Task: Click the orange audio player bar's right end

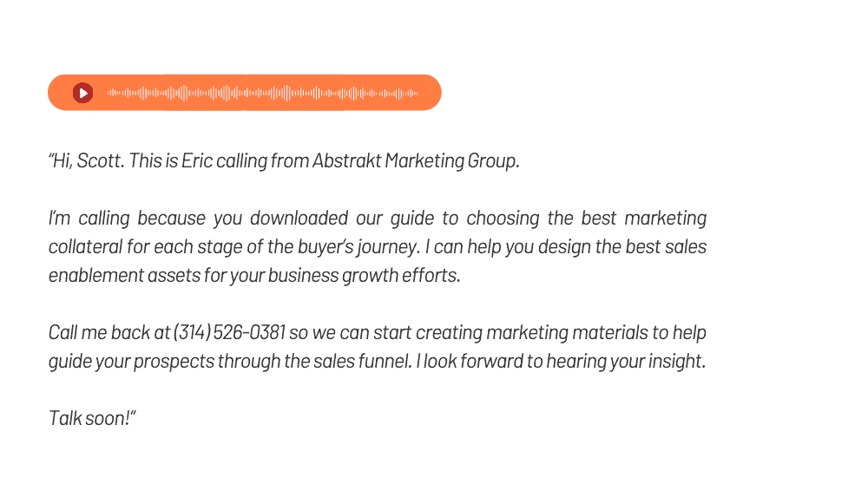Action: coord(435,93)
